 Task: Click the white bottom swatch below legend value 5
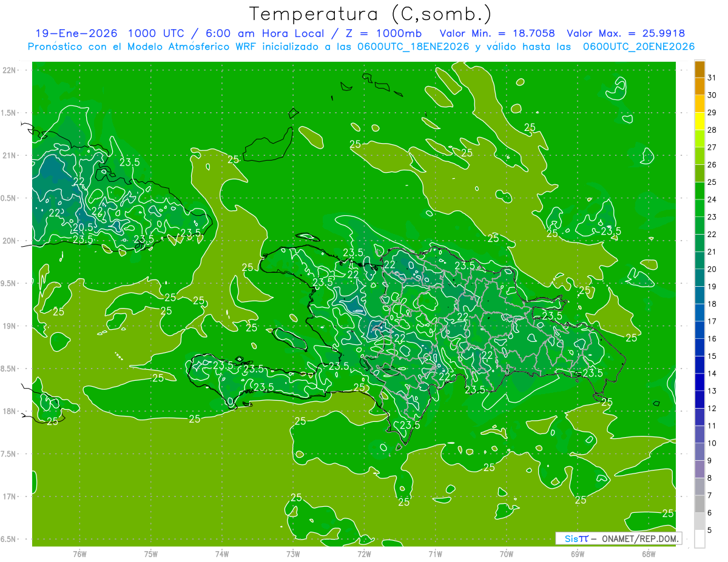click(x=699, y=539)
